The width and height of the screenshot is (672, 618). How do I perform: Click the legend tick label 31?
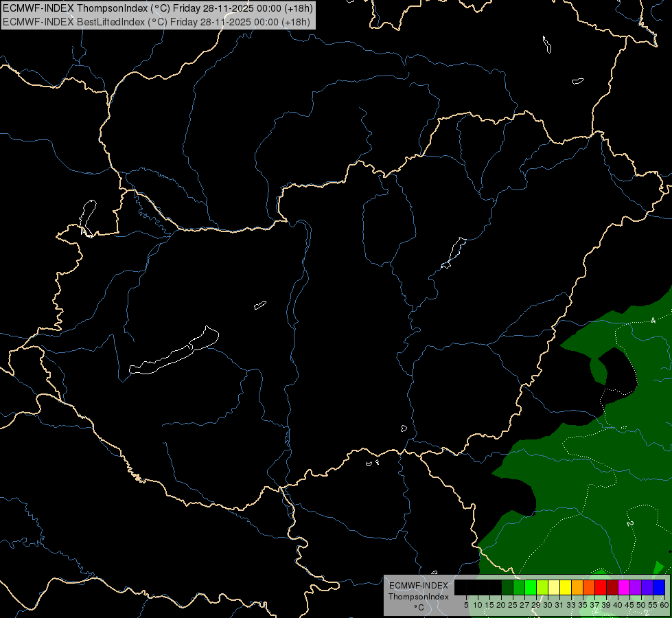coord(559,605)
